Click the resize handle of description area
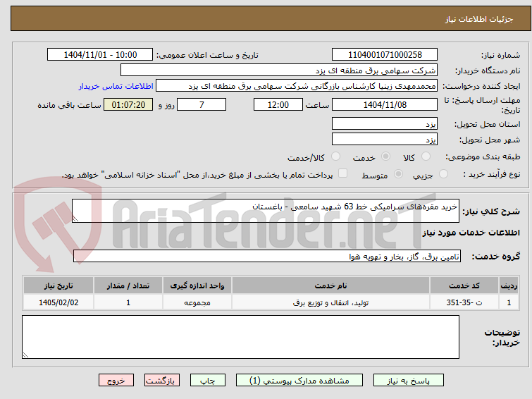Screen dimensions: 532x399 point(75,219)
